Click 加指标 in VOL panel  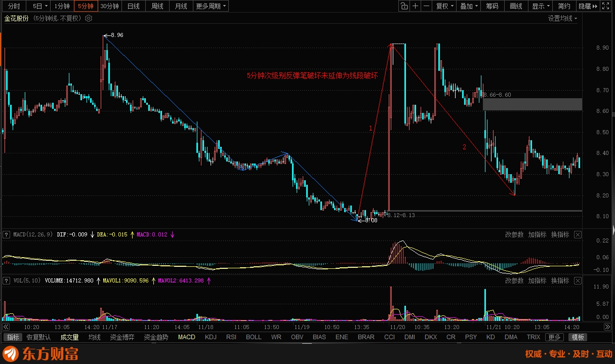click(x=537, y=280)
